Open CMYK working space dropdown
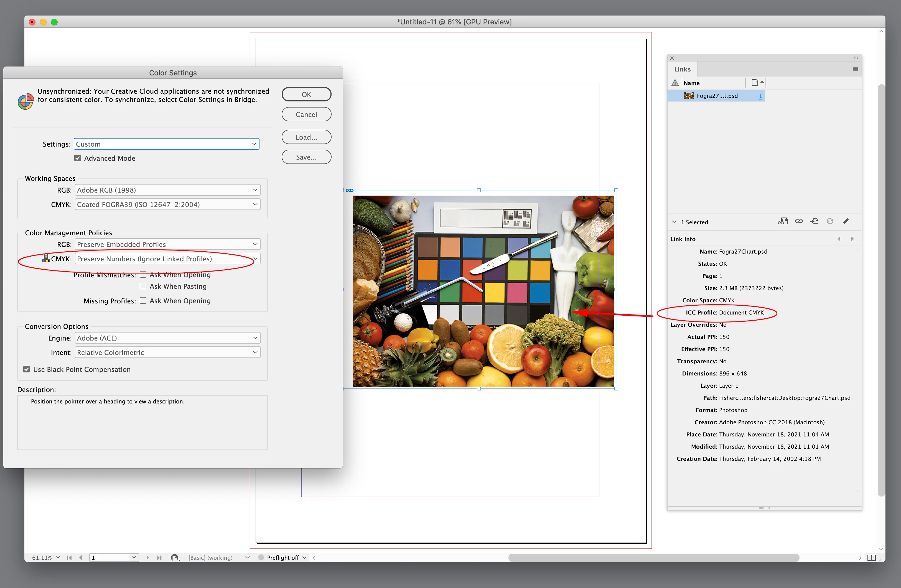The height and width of the screenshot is (588, 901). point(167,204)
